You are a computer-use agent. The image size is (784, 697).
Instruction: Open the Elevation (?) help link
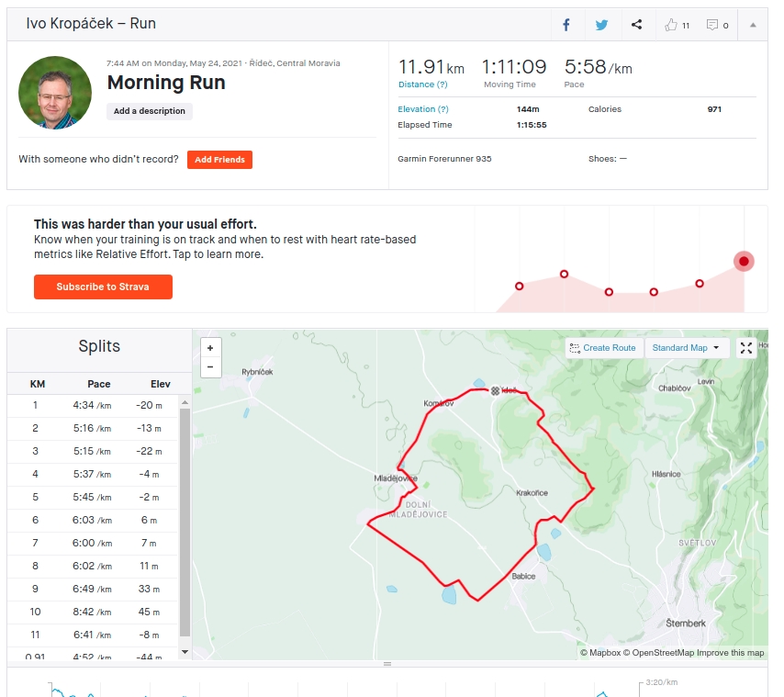coord(423,109)
